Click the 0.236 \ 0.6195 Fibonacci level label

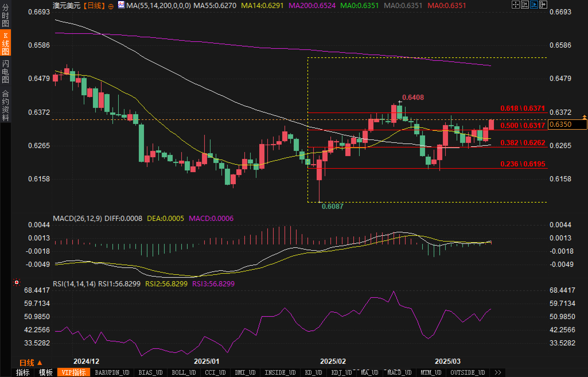[523, 164]
